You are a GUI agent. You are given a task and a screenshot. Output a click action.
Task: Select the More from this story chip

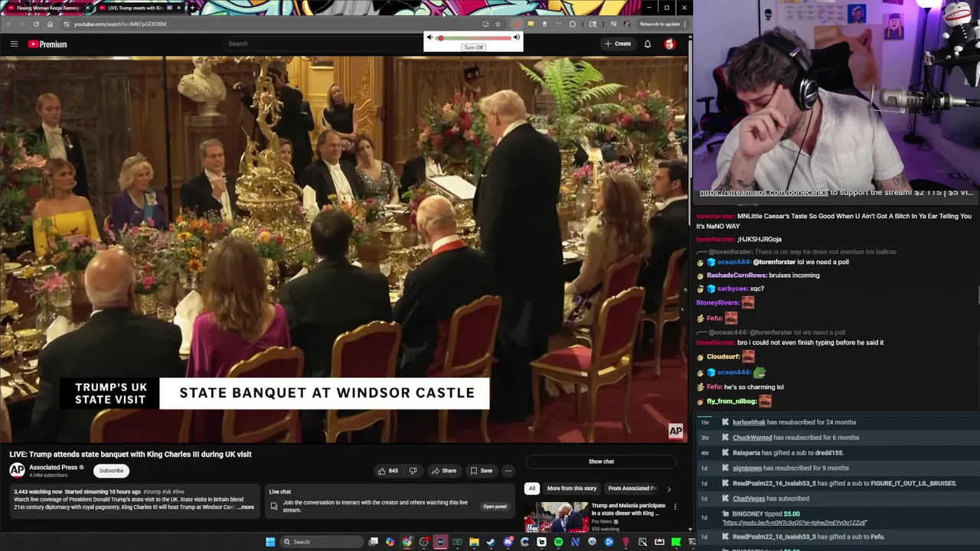[x=572, y=488]
